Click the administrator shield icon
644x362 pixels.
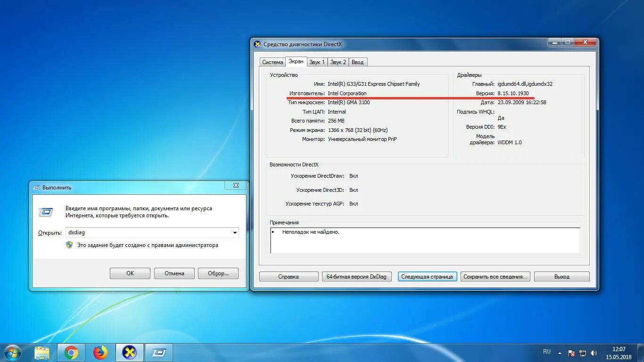click(69, 245)
